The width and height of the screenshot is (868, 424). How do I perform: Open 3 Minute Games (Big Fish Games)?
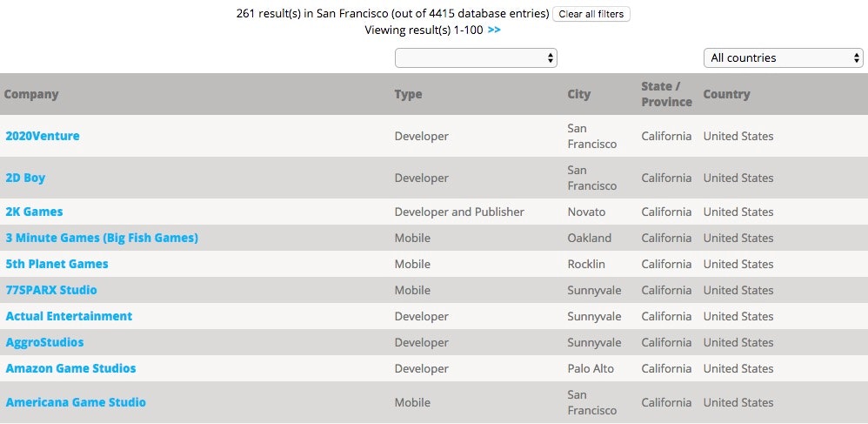coord(102,238)
